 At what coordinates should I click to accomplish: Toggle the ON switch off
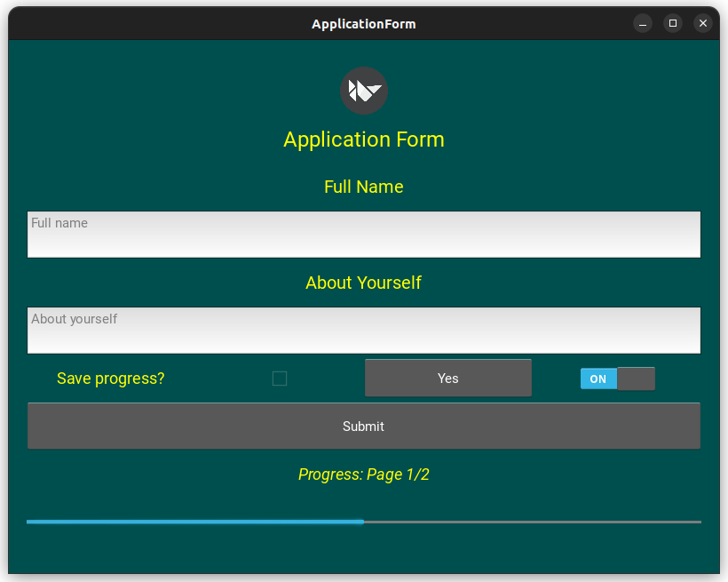click(618, 379)
